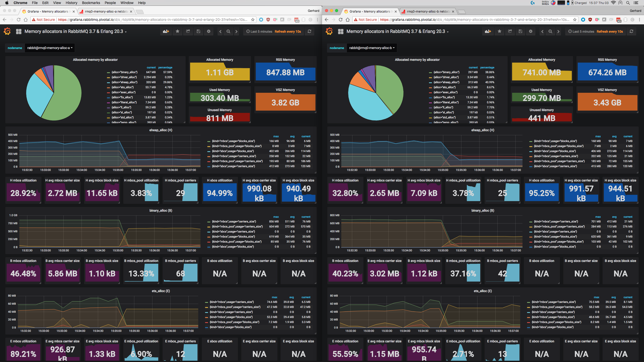
Task: Open nodename dropdown rabbit@rmq0-memory-alloc-a
Action: [x=50, y=48]
